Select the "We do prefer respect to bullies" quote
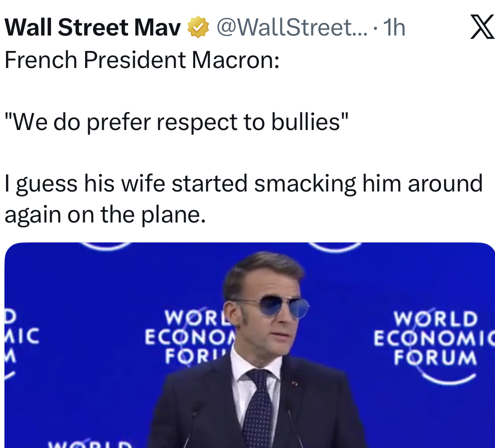 point(176,122)
